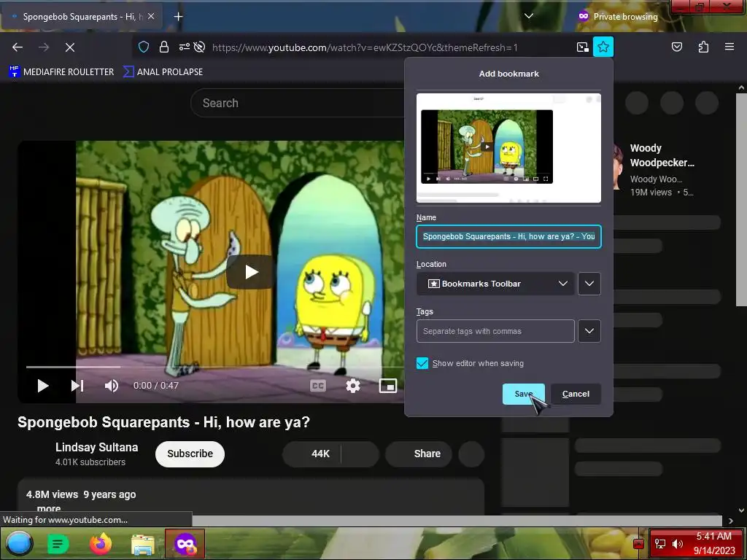Skip to next video
The width and height of the screenshot is (747, 560).
pos(77,386)
